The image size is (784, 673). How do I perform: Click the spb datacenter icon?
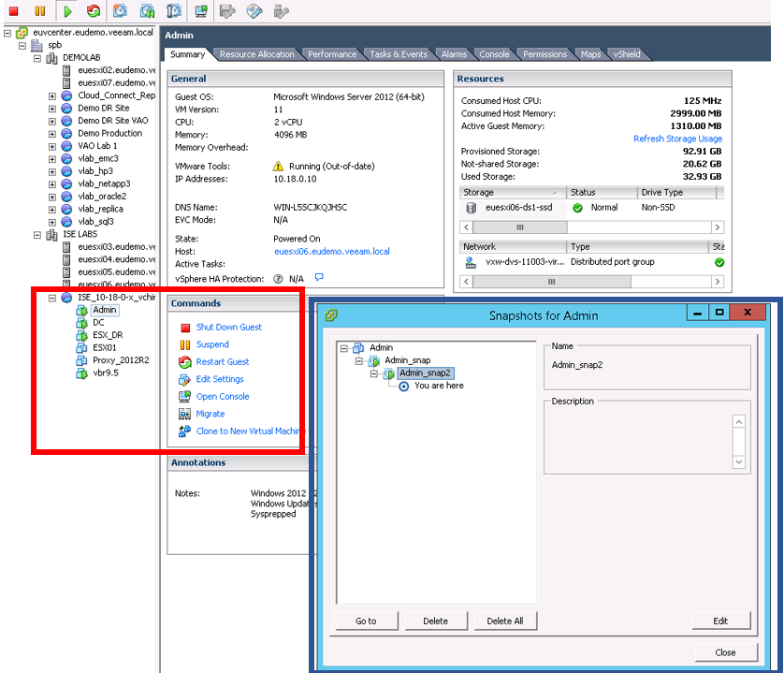[x=36, y=46]
